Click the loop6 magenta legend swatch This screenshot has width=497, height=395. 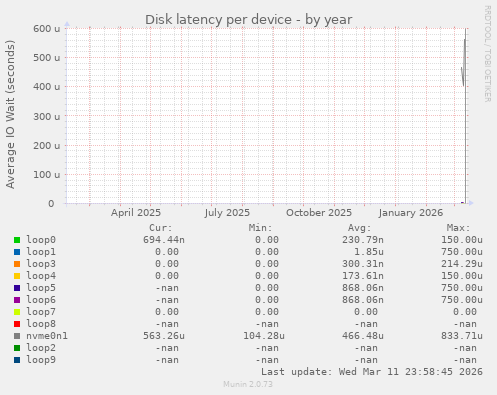[x=17, y=300]
